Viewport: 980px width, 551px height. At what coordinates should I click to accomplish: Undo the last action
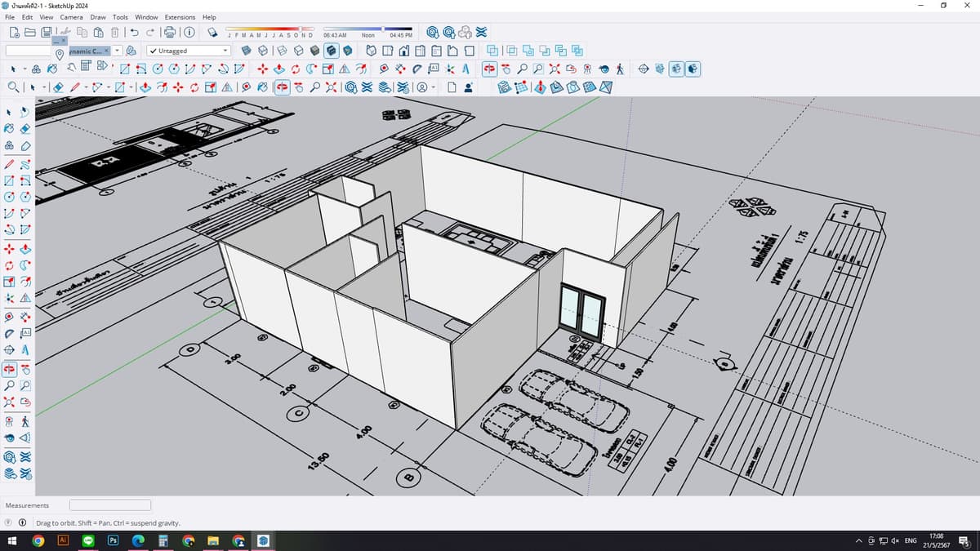click(x=134, y=33)
